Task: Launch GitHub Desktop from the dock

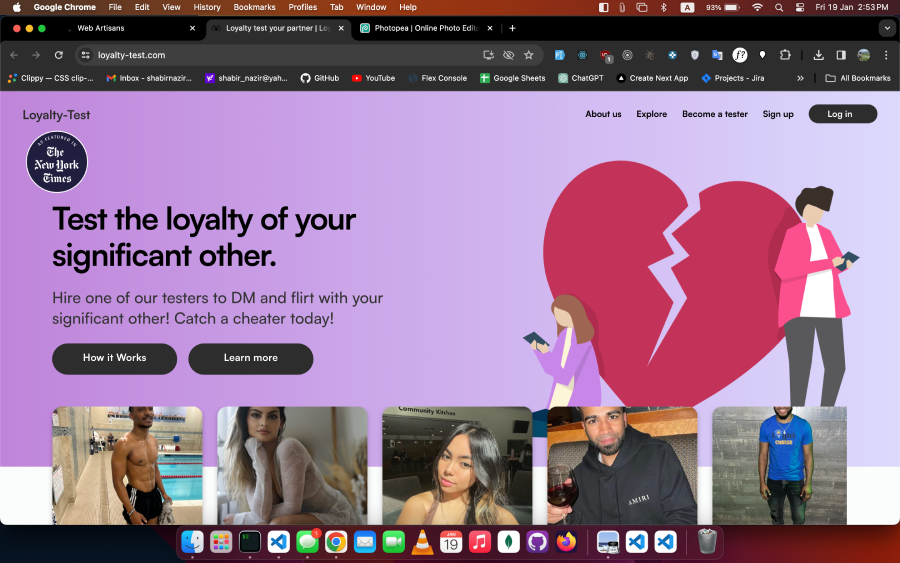Action: (538, 542)
